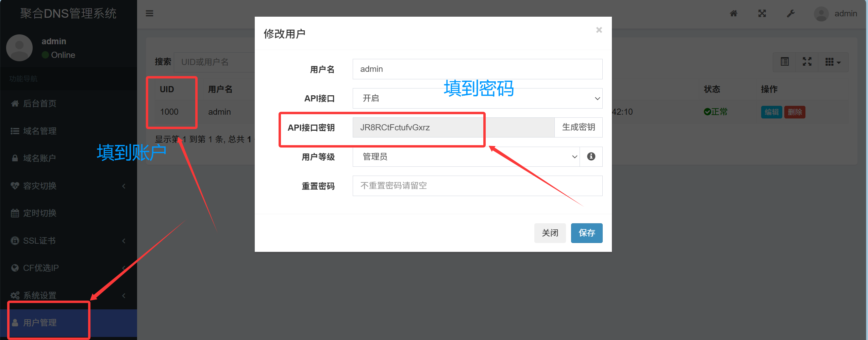Click the hamburger sidebar toggle icon
The height and width of the screenshot is (340, 868).
149,14
